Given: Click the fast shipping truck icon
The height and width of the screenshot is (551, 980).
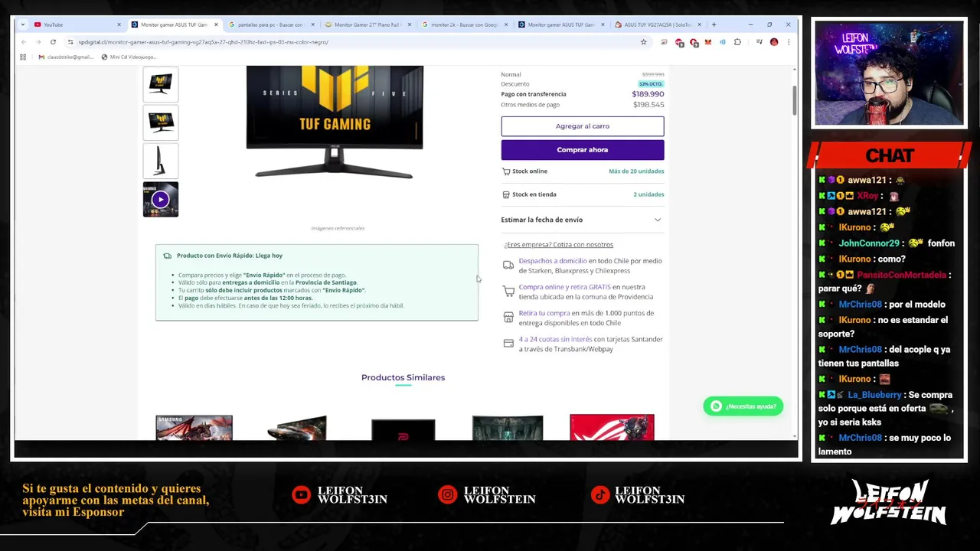Looking at the screenshot, I should point(168,256).
